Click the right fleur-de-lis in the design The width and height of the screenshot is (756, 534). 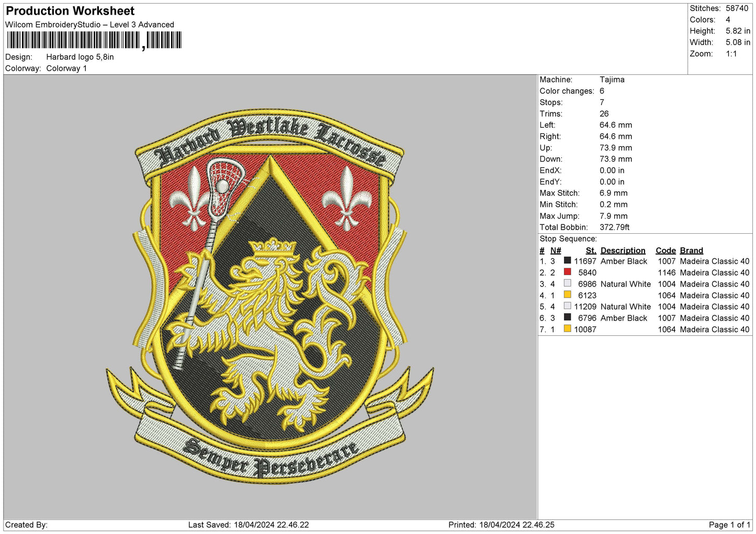coord(347,198)
